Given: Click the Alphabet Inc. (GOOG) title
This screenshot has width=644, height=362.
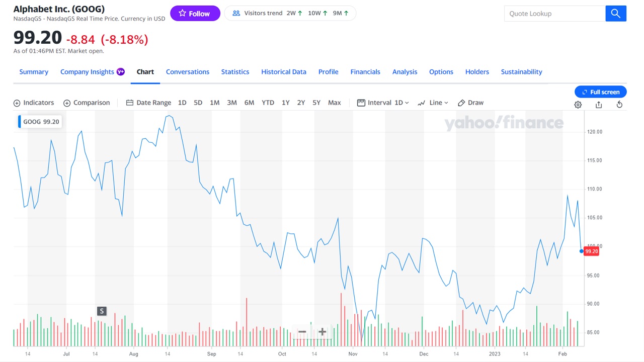Looking at the screenshot, I should 59,9.
